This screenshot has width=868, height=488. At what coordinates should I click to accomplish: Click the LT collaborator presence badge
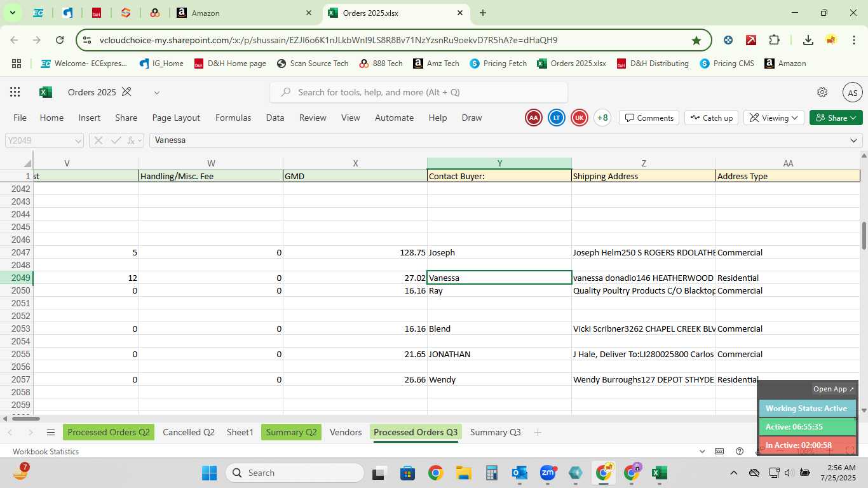click(x=557, y=118)
